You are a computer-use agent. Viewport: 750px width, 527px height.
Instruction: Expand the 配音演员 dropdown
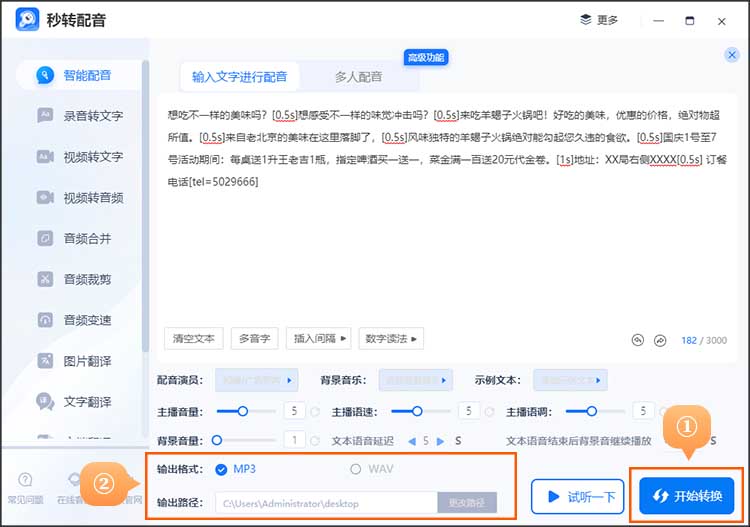point(256,380)
